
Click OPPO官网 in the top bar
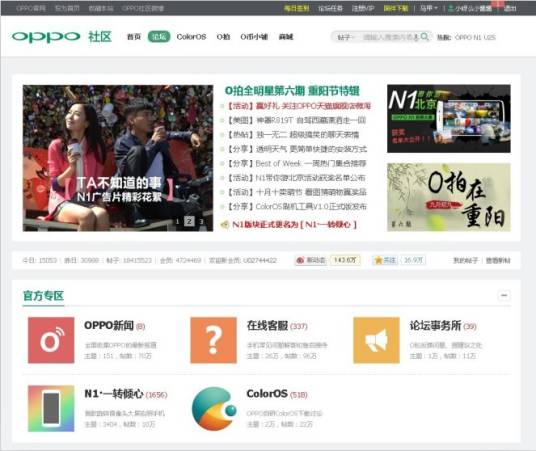coord(31,8)
